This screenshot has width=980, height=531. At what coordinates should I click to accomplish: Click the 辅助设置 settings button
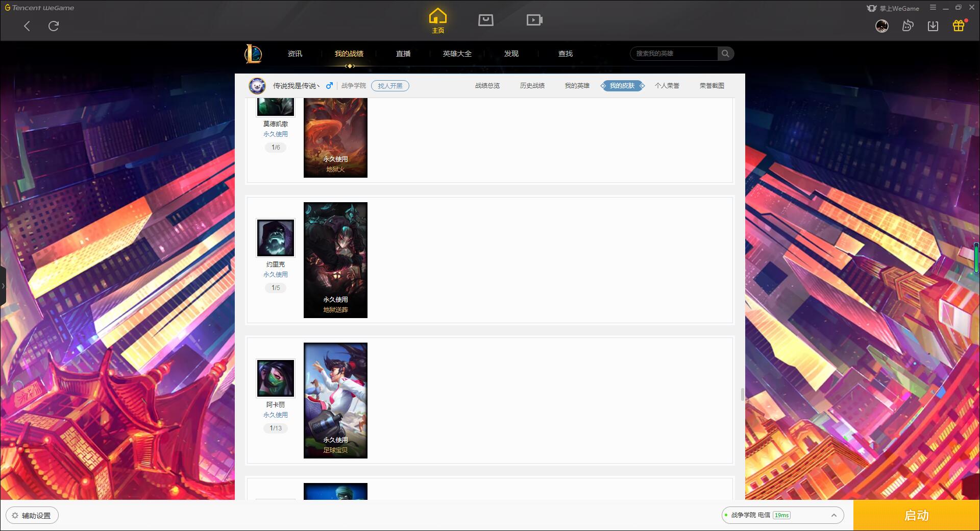tap(32, 516)
